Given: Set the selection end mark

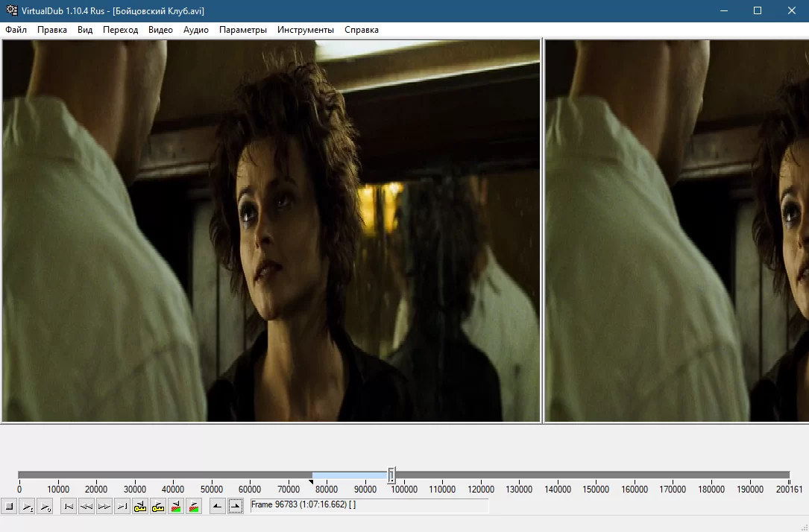Looking at the screenshot, I should coord(236,506).
